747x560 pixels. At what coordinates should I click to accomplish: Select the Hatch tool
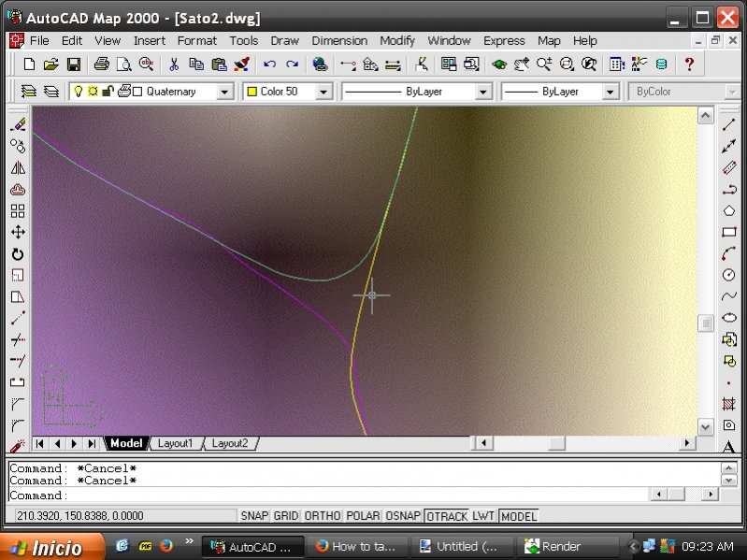pos(729,404)
